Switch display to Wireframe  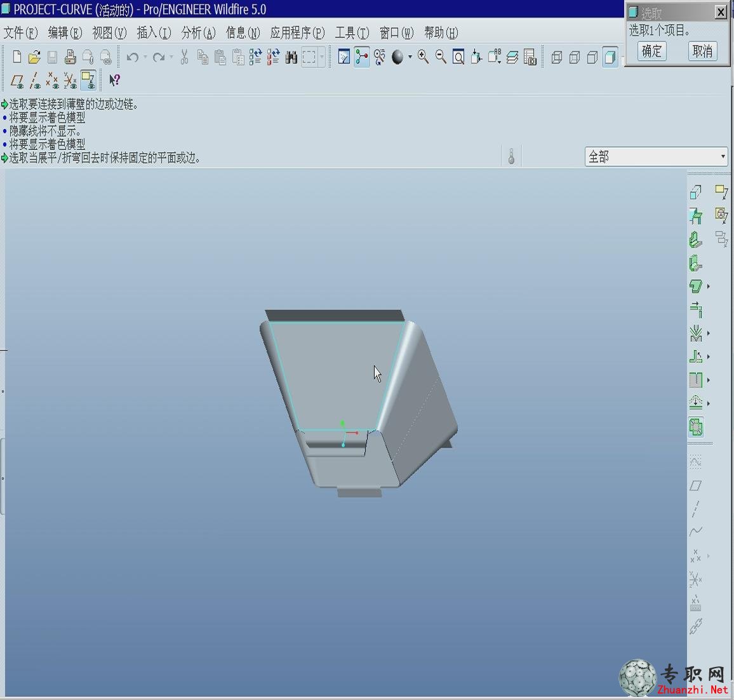(x=557, y=57)
